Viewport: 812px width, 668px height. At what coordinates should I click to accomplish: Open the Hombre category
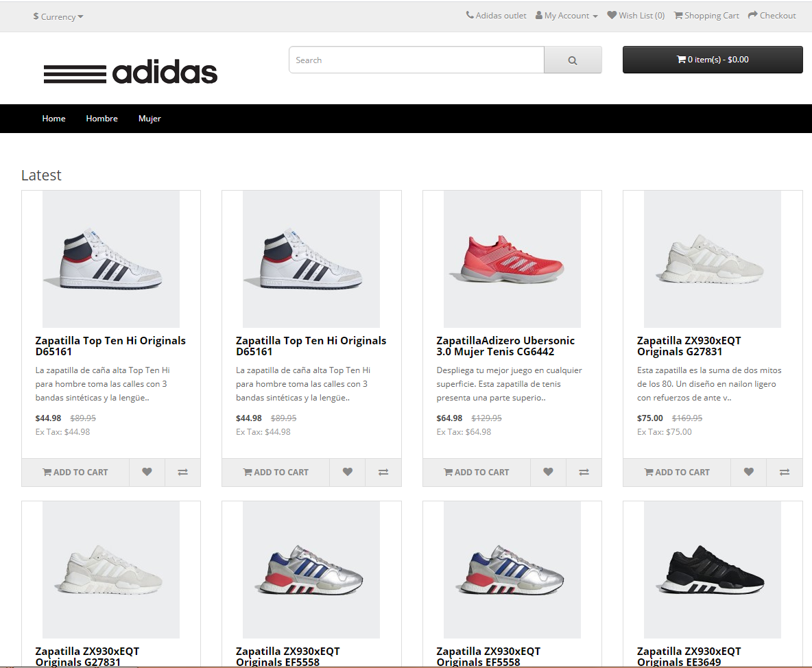[102, 119]
